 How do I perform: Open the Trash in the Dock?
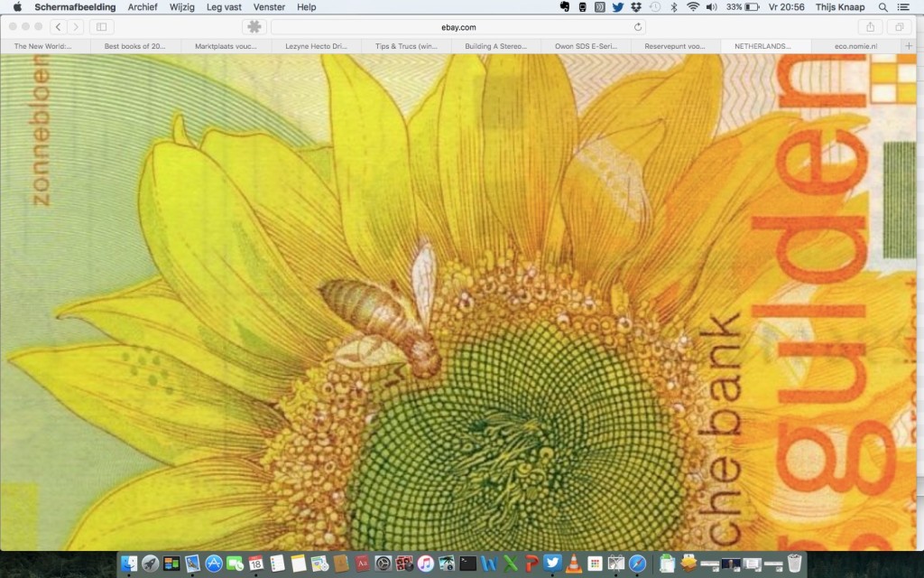coord(794,564)
